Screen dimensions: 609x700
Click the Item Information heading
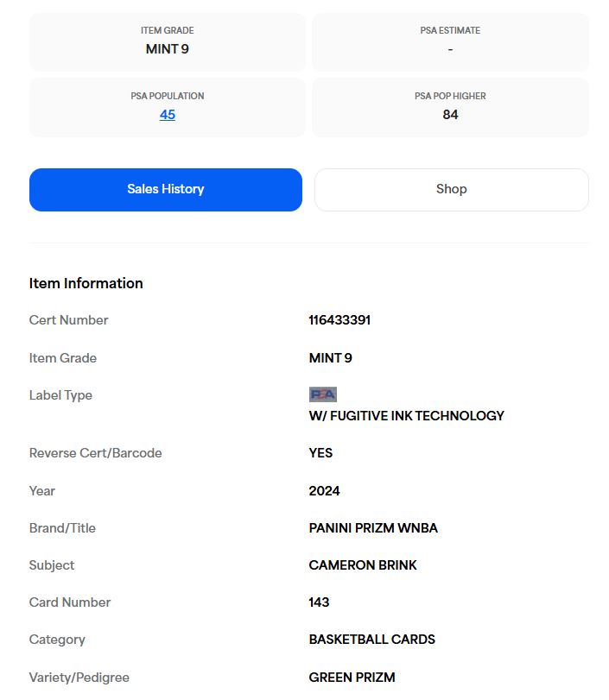pyautogui.click(x=86, y=283)
